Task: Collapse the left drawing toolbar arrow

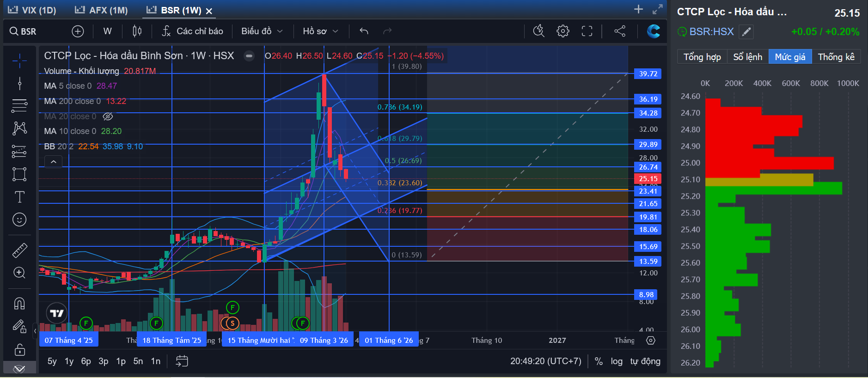Action: (35, 331)
